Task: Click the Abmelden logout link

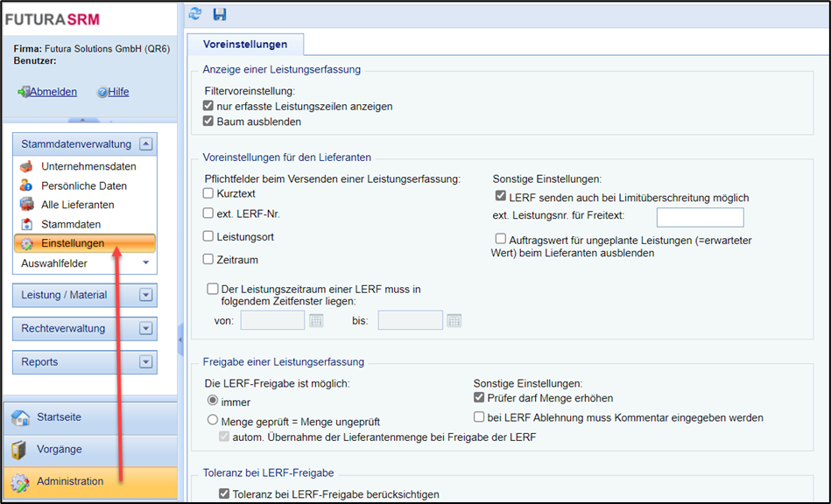Action: 53,92
